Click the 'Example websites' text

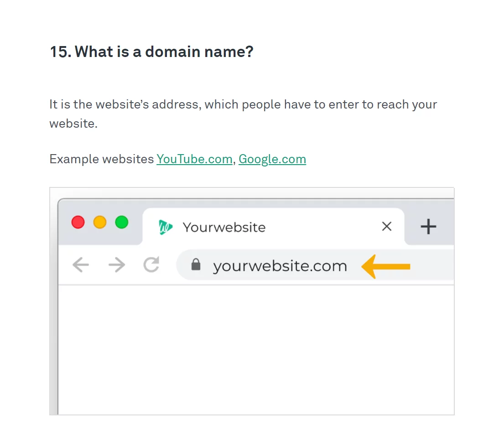click(x=102, y=159)
